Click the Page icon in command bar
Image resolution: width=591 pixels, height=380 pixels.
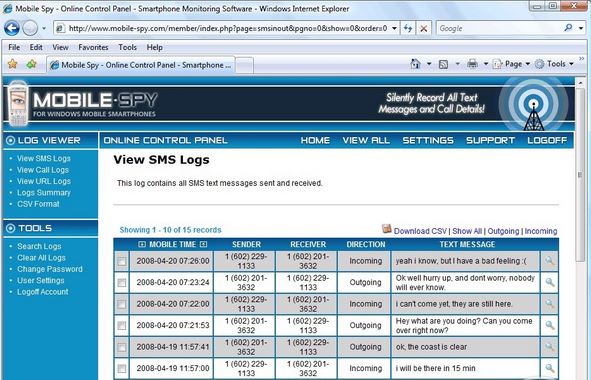498,64
